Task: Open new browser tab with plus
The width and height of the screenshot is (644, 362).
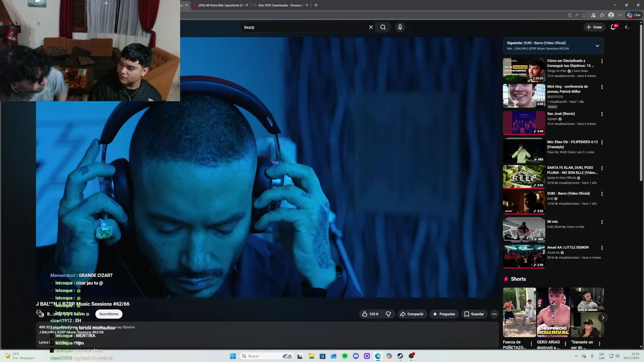Action: (x=316, y=5)
